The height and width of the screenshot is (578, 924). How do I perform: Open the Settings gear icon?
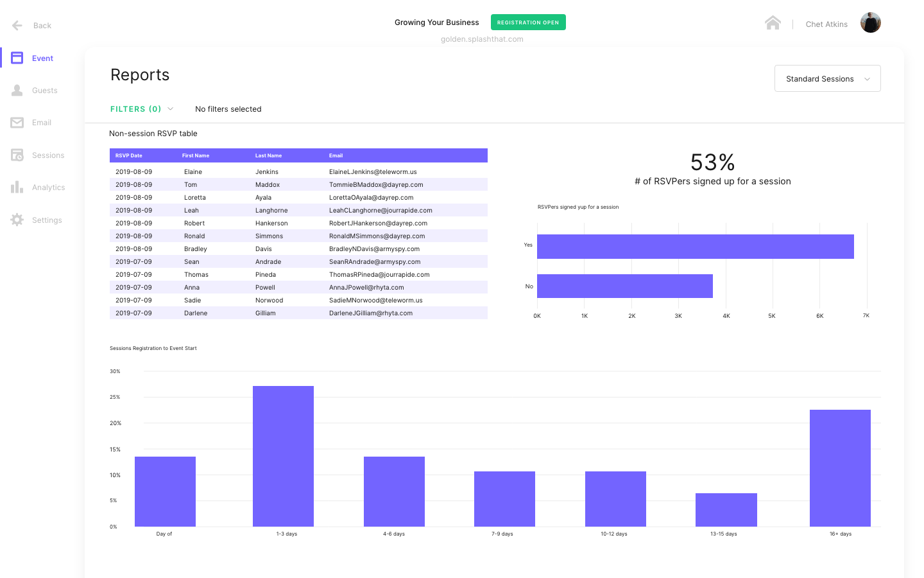tap(17, 220)
